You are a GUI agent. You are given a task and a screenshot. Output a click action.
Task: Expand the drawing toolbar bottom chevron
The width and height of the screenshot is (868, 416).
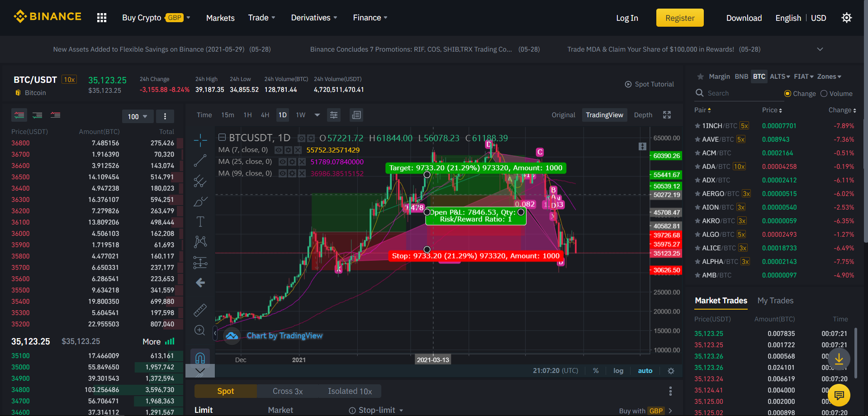click(x=200, y=371)
